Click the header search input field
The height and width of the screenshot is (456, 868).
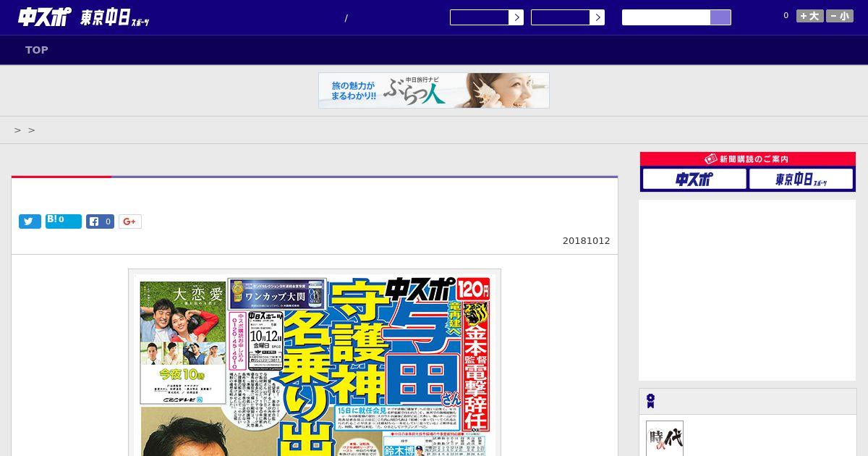666,17
